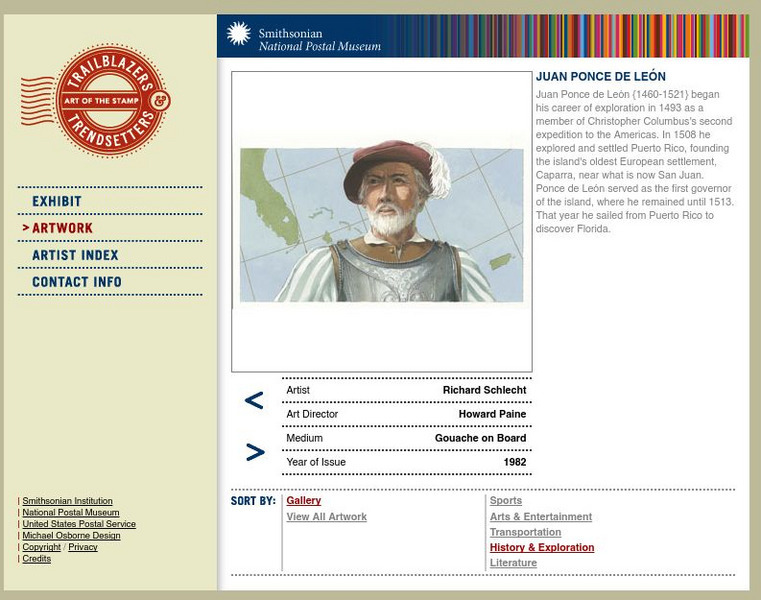The image size is (761, 600).
Task: Filter by Literature category
Action: [513, 563]
